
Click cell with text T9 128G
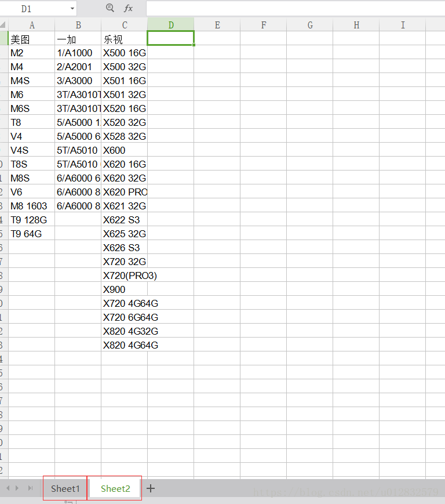pyautogui.click(x=32, y=220)
